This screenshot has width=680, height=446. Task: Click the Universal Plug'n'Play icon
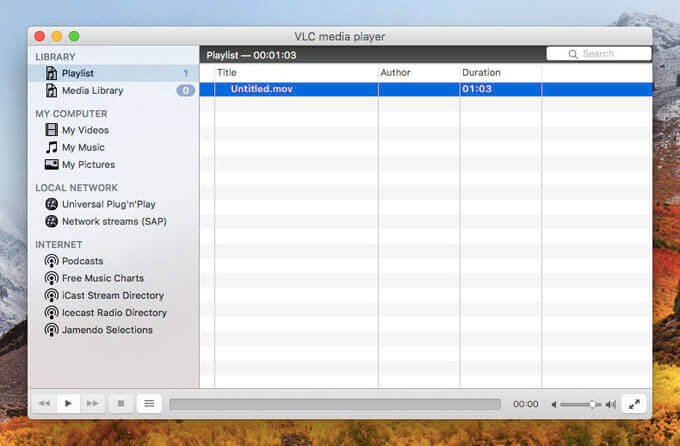click(51, 204)
